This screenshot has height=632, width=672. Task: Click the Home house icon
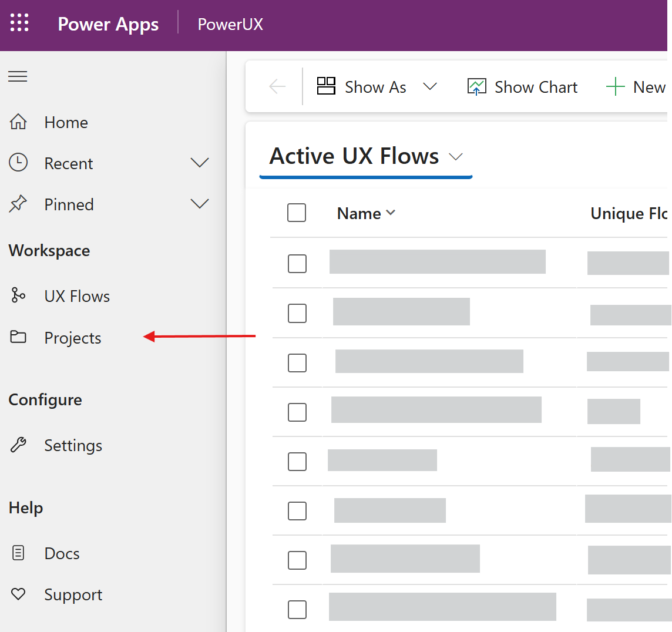[x=18, y=122]
